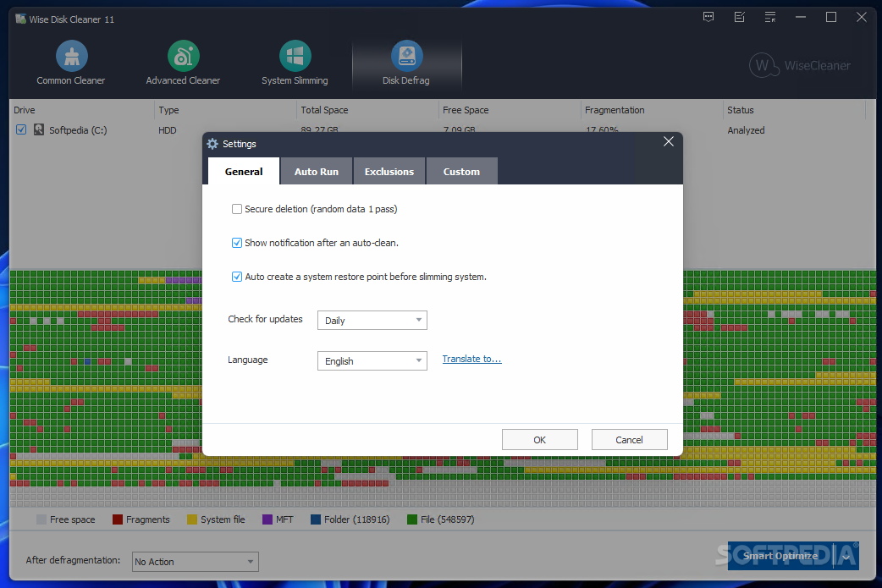Sort by the Type column header

click(225, 110)
